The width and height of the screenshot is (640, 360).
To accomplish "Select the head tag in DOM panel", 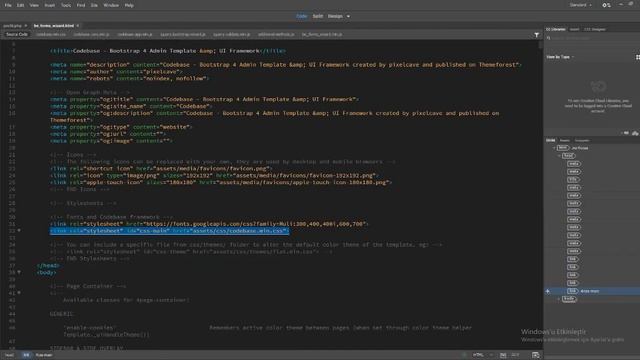I will pos(568,156).
